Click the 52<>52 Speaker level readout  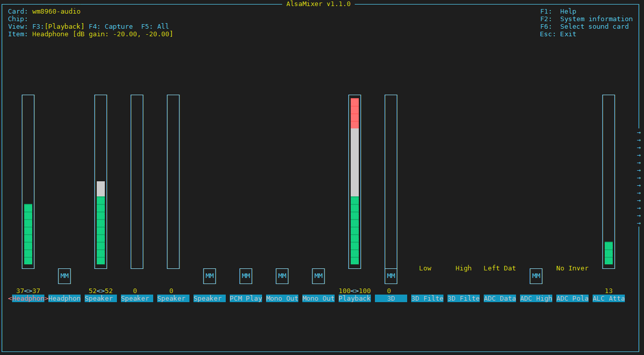tap(101, 291)
